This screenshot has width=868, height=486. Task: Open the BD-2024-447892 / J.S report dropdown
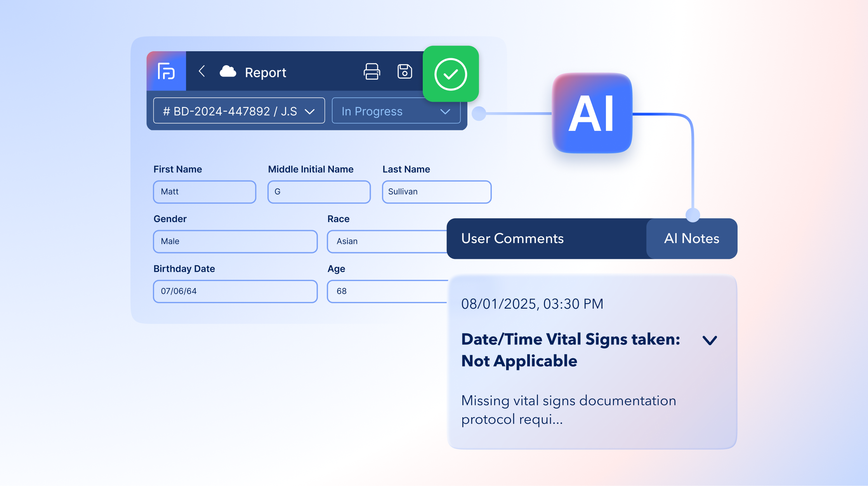239,111
